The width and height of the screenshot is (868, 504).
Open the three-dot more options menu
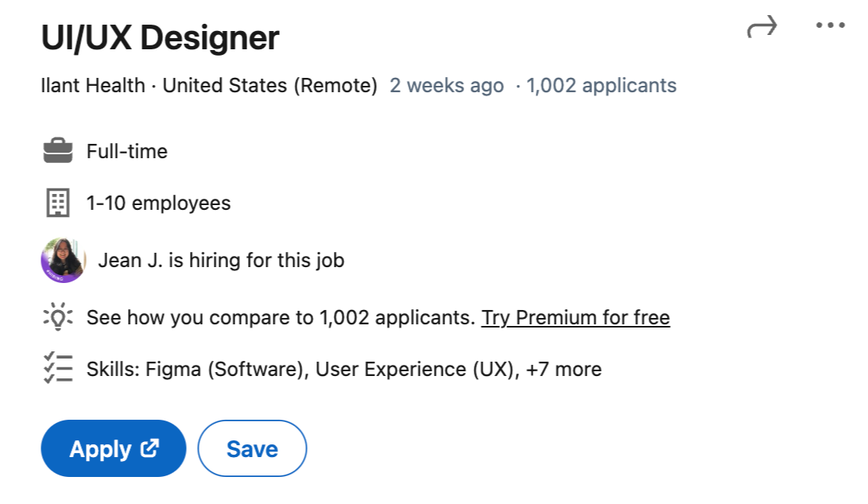[831, 25]
